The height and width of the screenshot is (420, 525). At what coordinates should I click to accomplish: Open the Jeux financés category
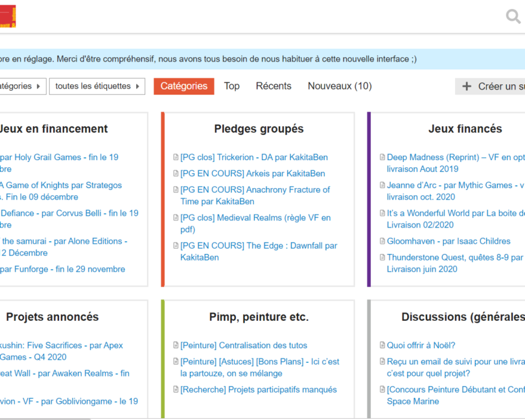(x=465, y=129)
